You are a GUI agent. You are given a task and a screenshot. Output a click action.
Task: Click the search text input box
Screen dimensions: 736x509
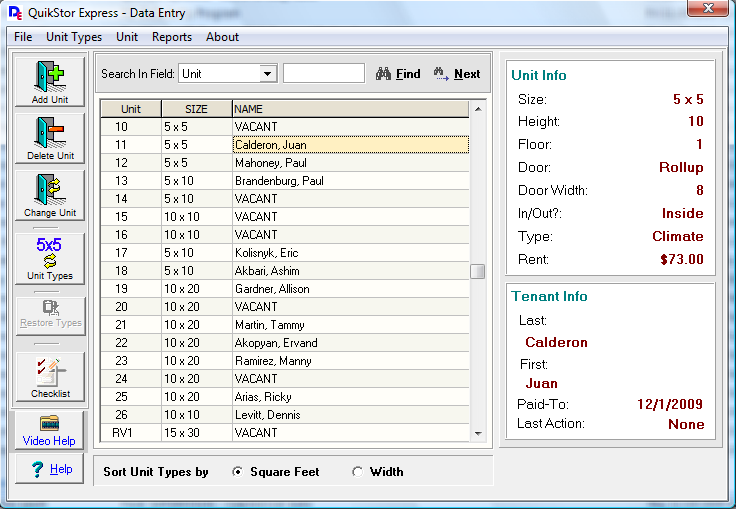(324, 74)
